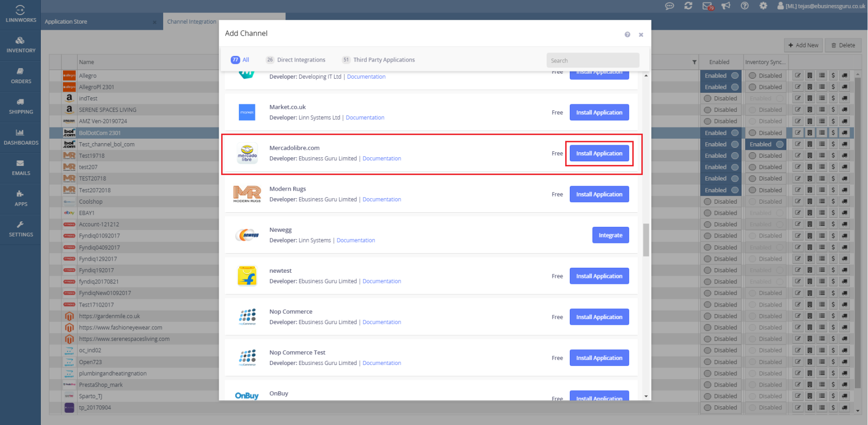
Task: Open the Shipping section in sidebar
Action: coord(21,106)
